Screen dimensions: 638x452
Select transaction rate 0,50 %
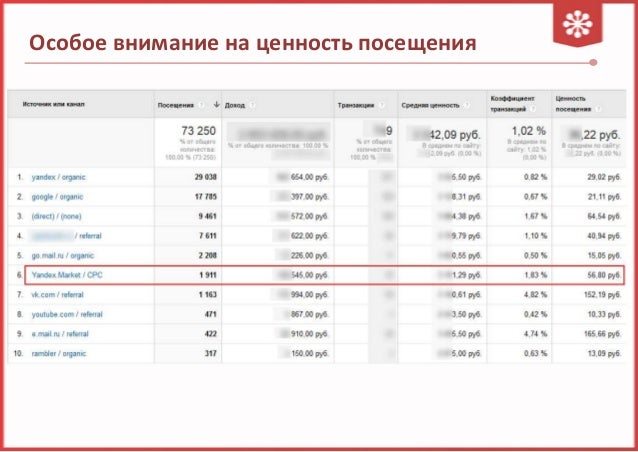[535, 255]
